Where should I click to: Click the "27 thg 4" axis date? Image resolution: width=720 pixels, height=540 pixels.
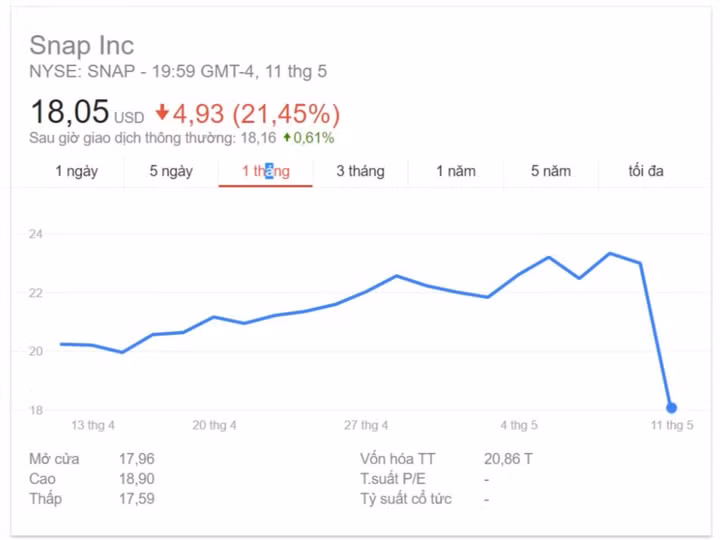(x=366, y=425)
